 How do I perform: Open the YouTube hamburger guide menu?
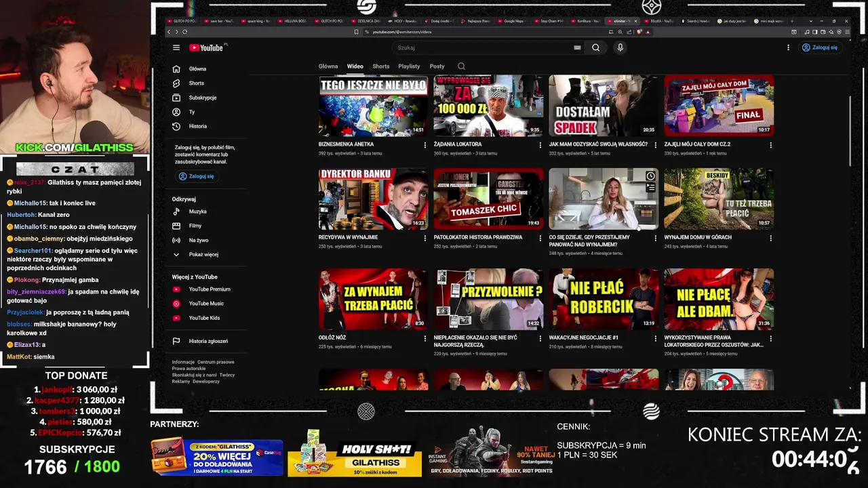[x=176, y=47]
